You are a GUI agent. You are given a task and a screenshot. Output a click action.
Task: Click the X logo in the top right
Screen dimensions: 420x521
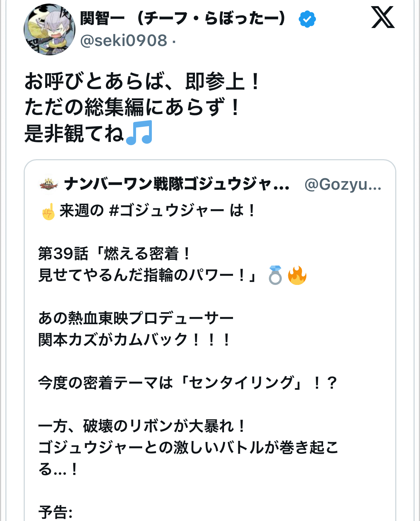click(x=383, y=18)
